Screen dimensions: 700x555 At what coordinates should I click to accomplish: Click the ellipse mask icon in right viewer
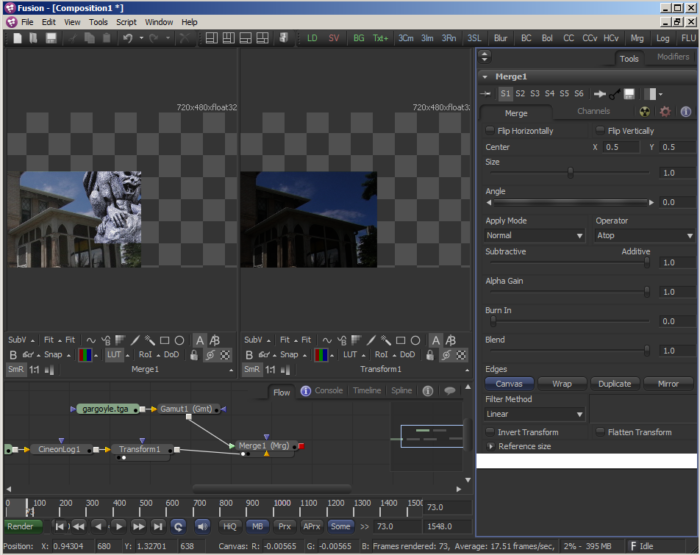415,340
